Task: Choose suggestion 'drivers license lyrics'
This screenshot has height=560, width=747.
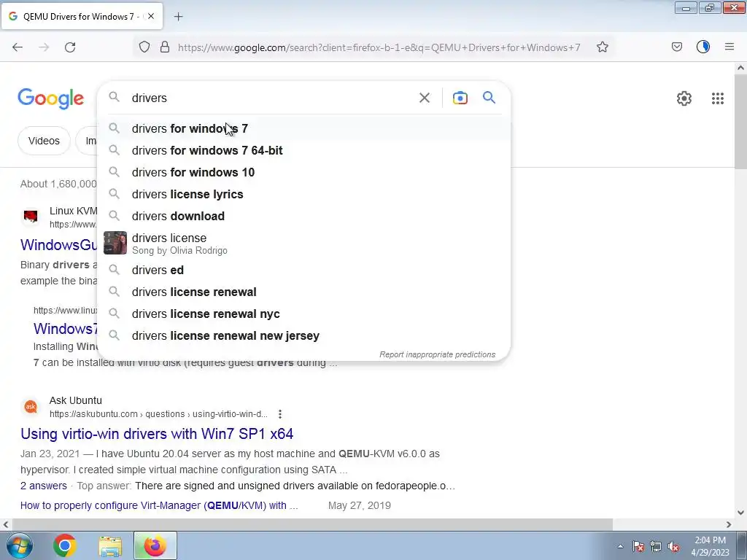Action: pyautogui.click(x=304, y=194)
